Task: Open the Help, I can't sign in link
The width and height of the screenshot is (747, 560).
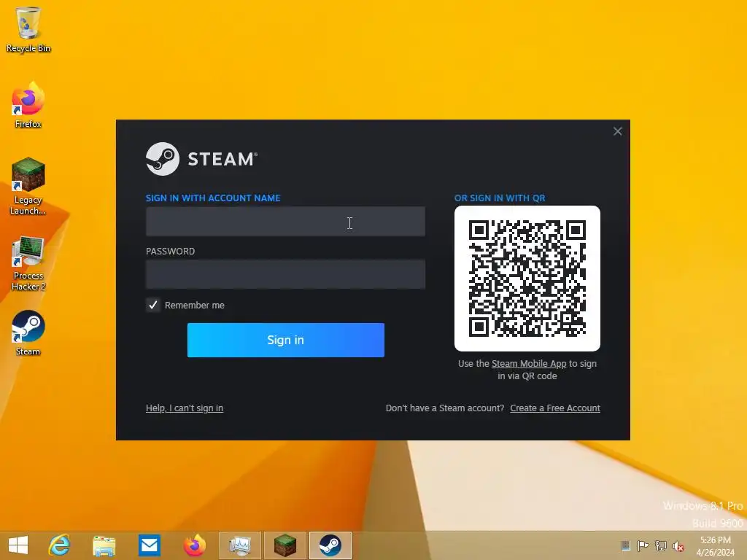Action: point(185,408)
